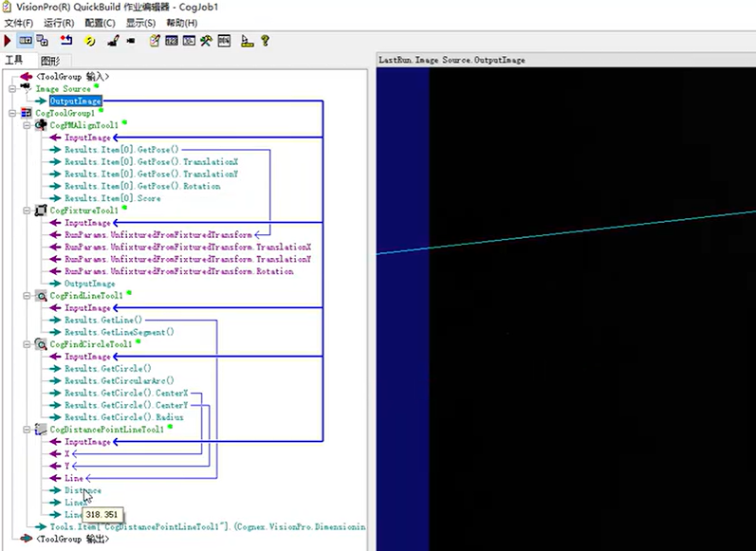Click the <ToolGroup 输入> purple arrow icon

pos(26,77)
